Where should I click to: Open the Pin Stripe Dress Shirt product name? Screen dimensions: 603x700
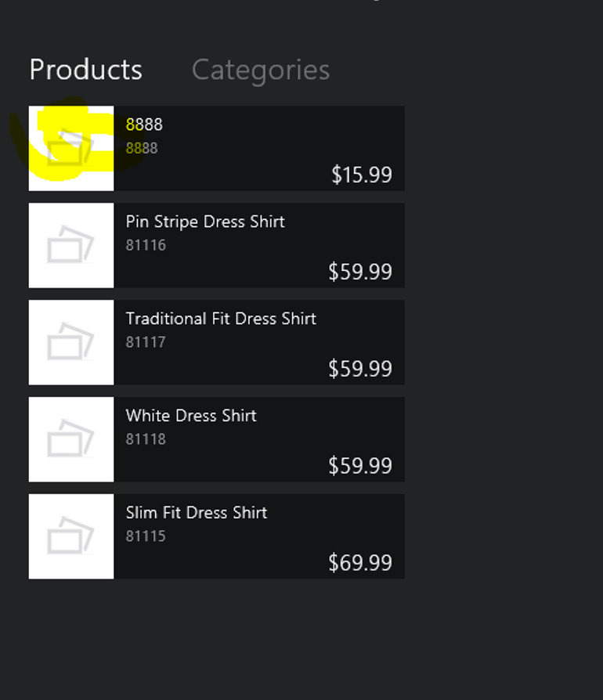coord(205,222)
